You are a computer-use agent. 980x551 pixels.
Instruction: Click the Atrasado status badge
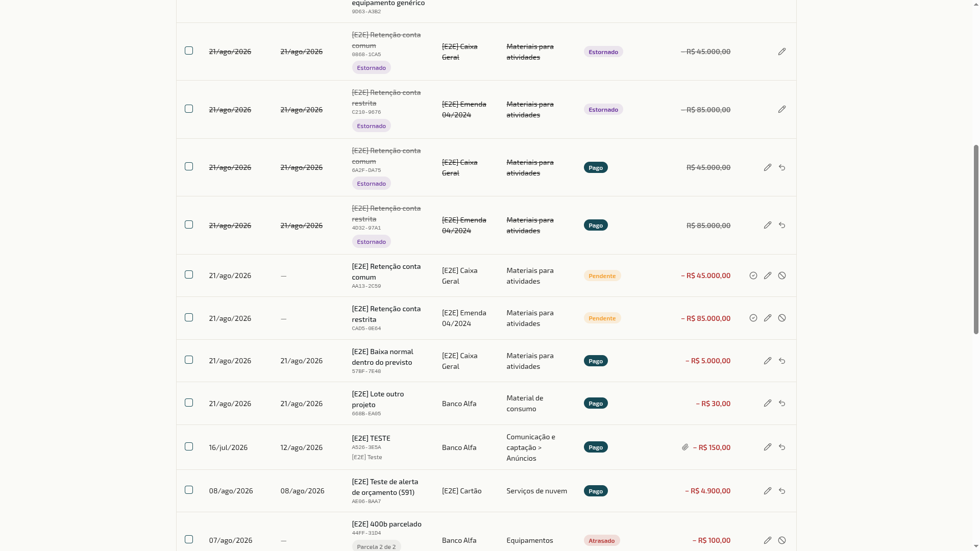coord(602,540)
